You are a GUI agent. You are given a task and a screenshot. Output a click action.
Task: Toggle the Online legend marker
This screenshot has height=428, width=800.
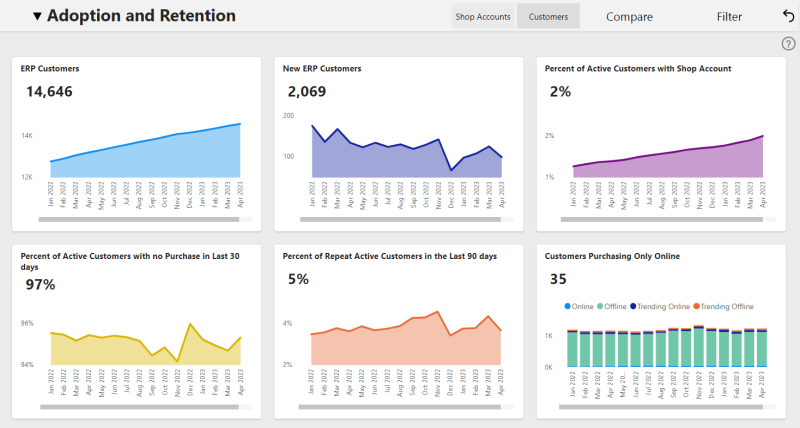point(567,307)
